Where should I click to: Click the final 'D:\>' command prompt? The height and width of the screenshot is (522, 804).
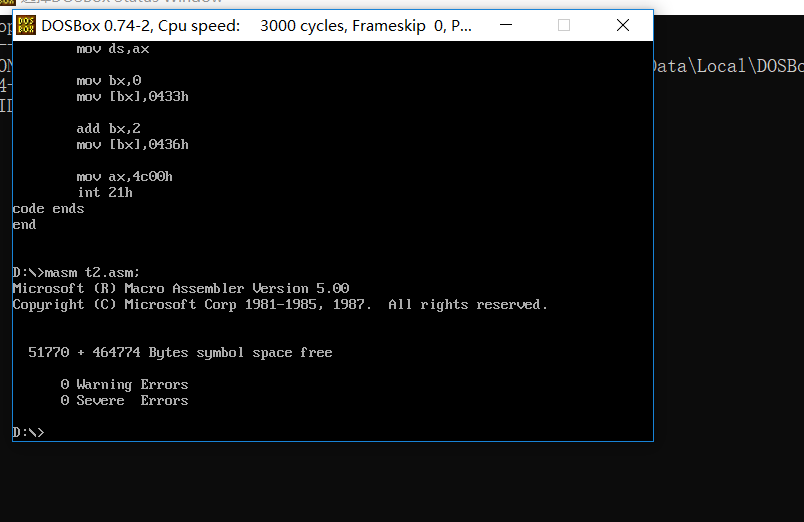(x=28, y=433)
